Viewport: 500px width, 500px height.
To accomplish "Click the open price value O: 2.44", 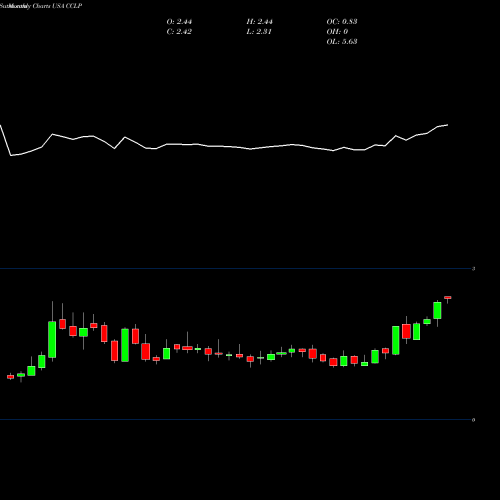I will (x=179, y=22).
